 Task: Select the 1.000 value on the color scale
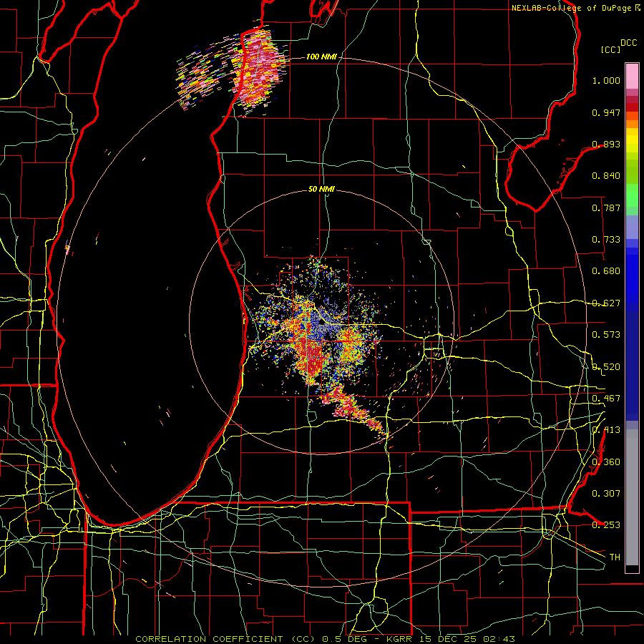click(606, 80)
